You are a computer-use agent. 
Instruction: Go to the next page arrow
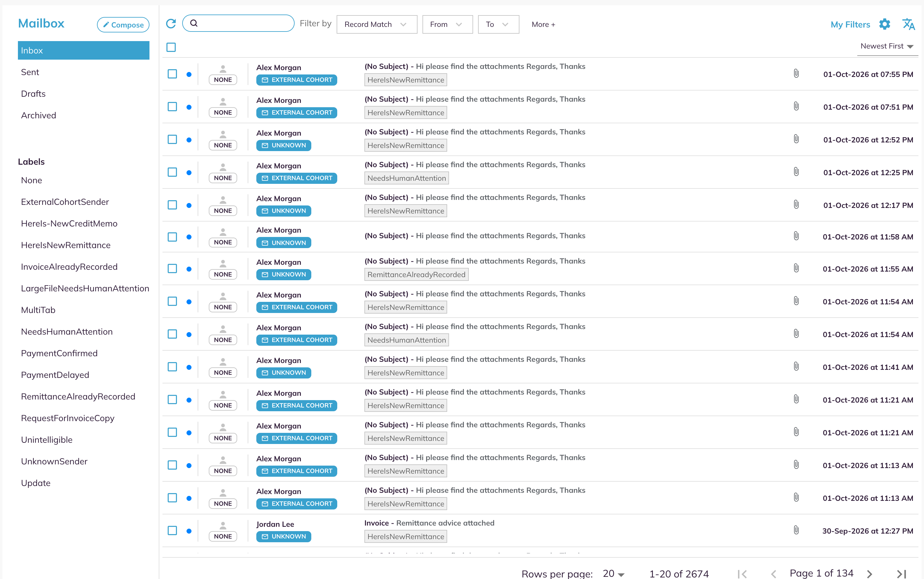870,574
